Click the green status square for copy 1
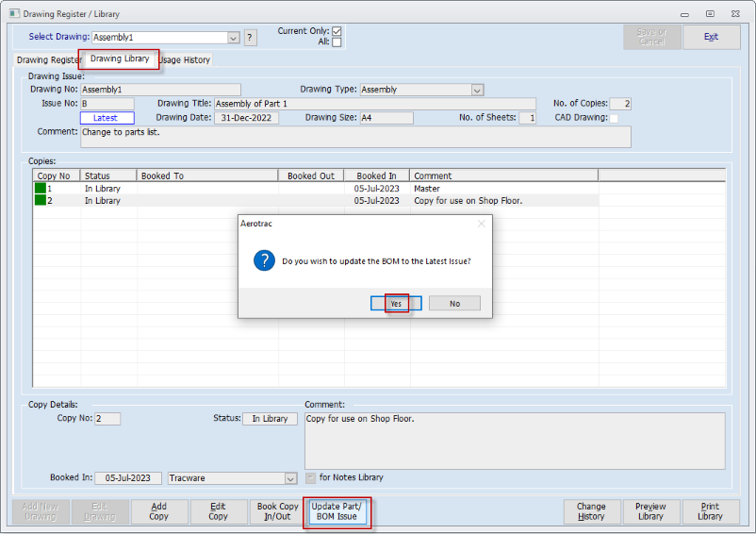Screen dimensions: 756x534 41,189
